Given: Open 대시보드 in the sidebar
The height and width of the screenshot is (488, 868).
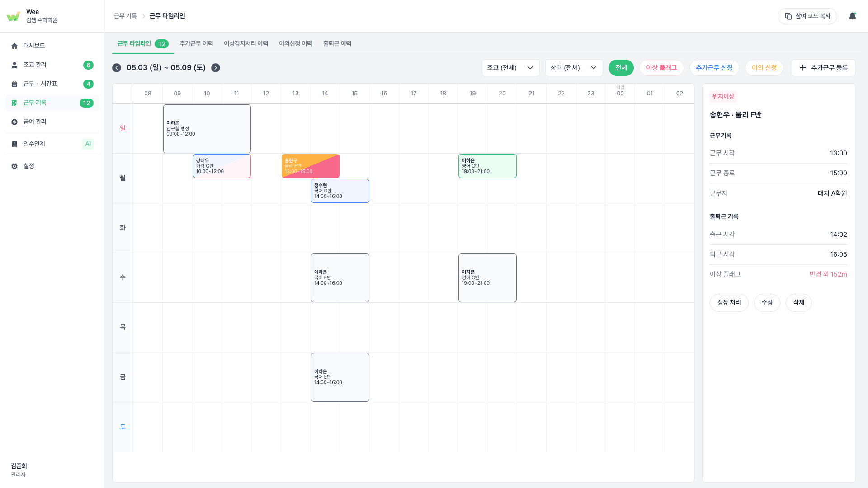Looking at the screenshot, I should [x=52, y=46].
